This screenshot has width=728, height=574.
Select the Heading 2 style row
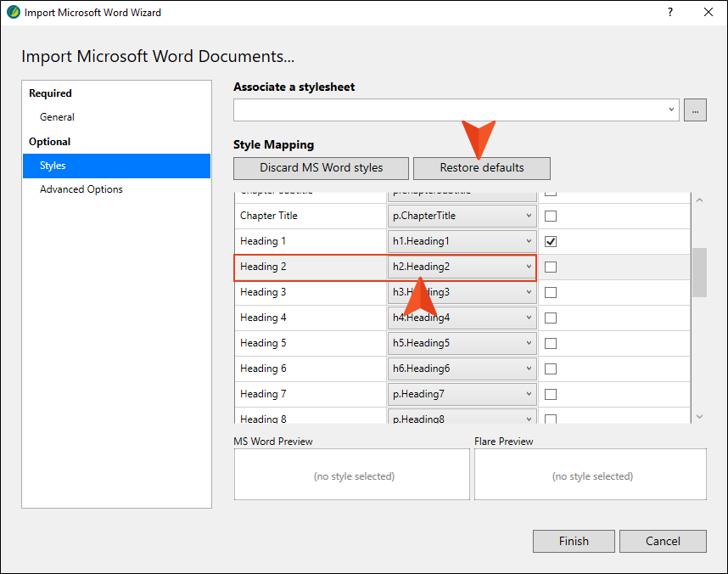[311, 267]
